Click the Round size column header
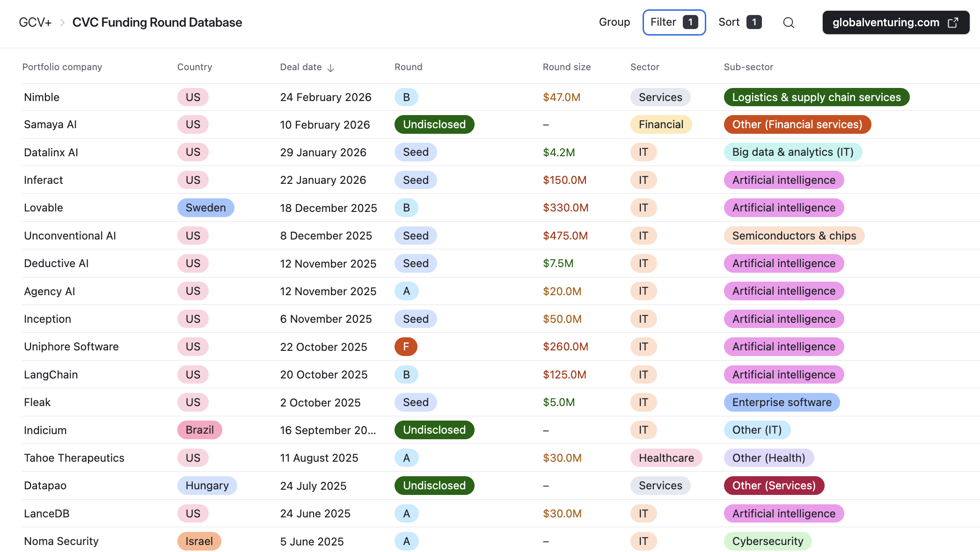This screenshot has width=980, height=552. (566, 67)
